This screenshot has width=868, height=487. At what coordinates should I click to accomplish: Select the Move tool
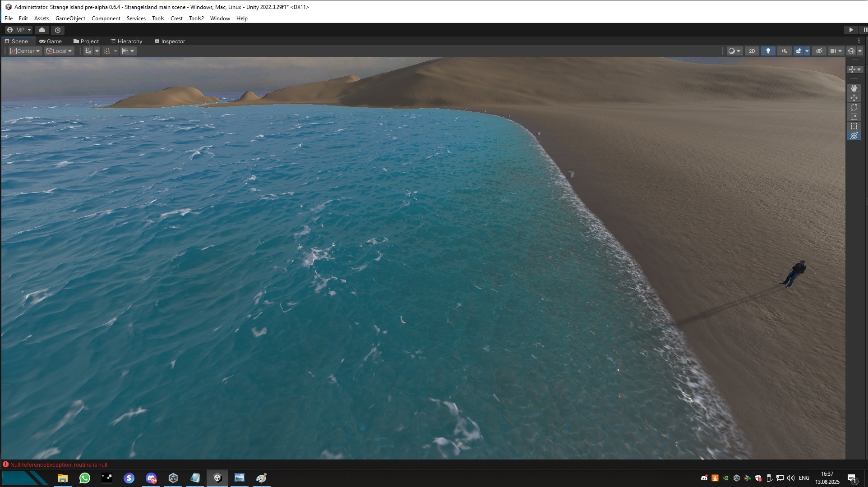point(854,98)
